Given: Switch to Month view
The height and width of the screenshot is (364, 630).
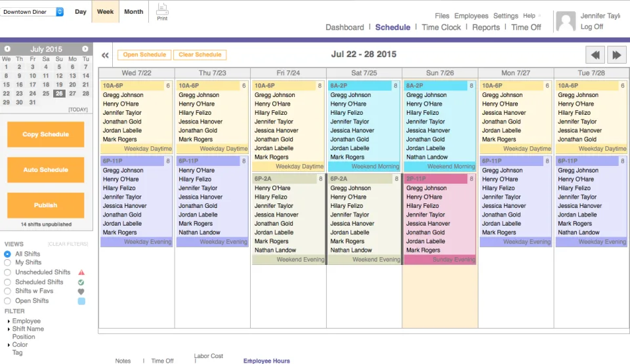Looking at the screenshot, I should (133, 12).
